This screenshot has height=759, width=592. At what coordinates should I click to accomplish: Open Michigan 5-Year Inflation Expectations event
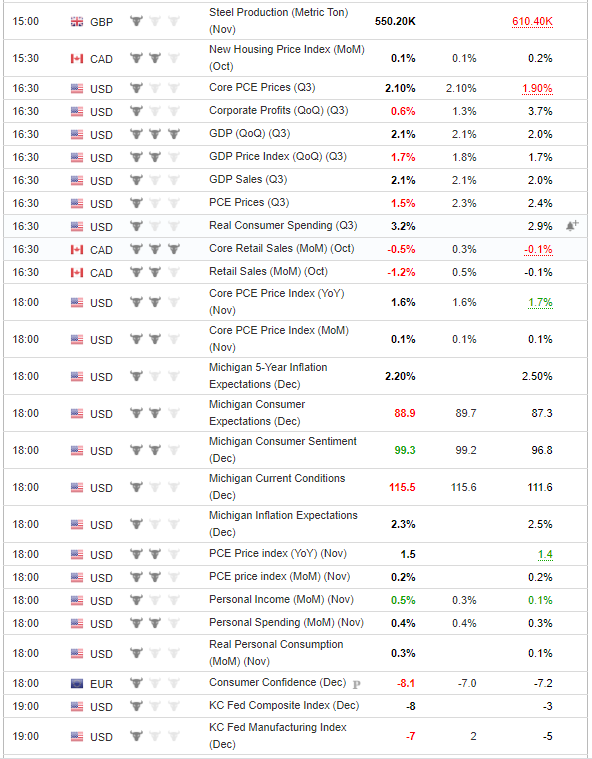pyautogui.click(x=268, y=376)
